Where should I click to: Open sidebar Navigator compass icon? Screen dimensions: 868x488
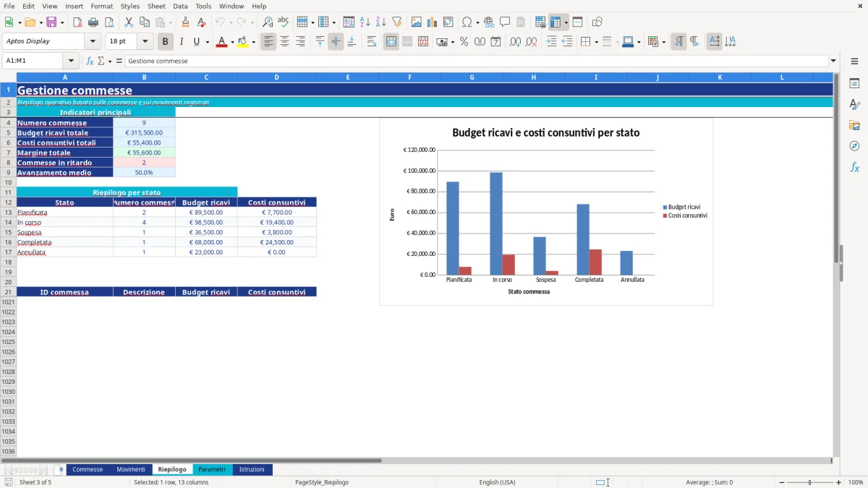(854, 147)
